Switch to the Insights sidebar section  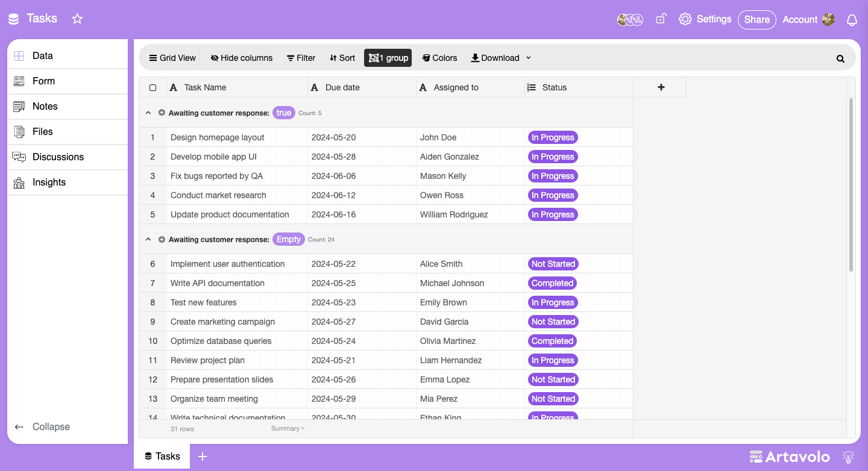click(x=49, y=182)
